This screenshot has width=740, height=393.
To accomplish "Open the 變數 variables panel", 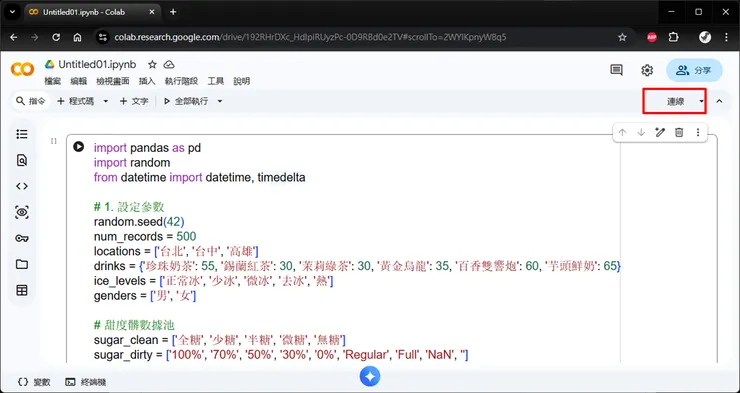I will [34, 382].
